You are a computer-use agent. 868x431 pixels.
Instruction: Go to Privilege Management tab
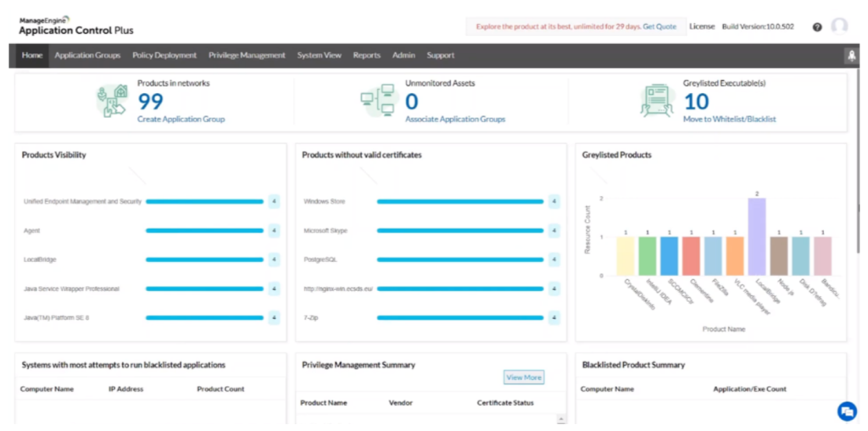(x=247, y=55)
